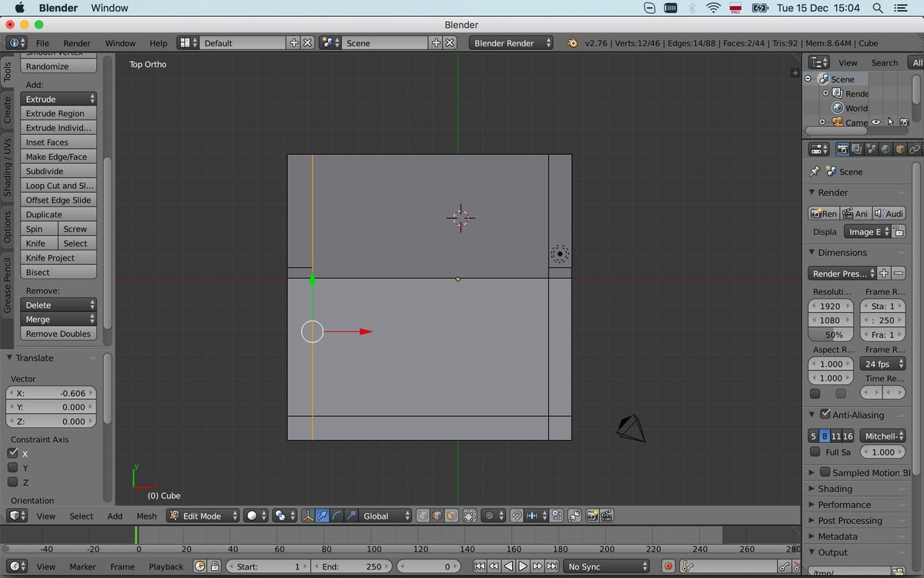Viewport: 924px width, 578px height.
Task: Click the Render image button
Action: pos(823,213)
